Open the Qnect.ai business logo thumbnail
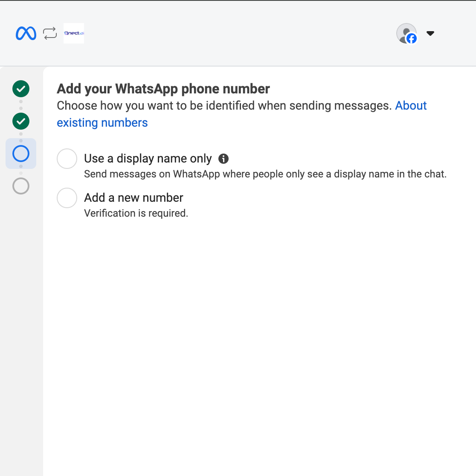476x476 pixels. click(74, 33)
